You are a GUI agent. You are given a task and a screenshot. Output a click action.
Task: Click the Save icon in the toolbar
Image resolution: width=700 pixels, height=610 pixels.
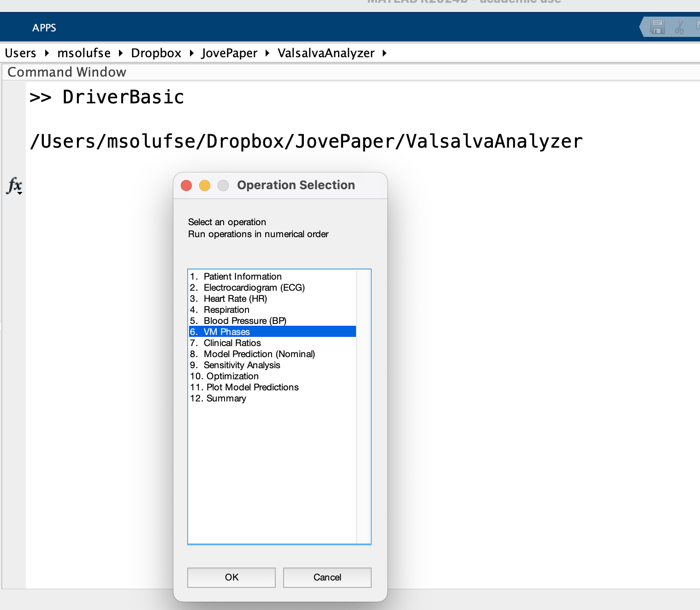tap(658, 27)
